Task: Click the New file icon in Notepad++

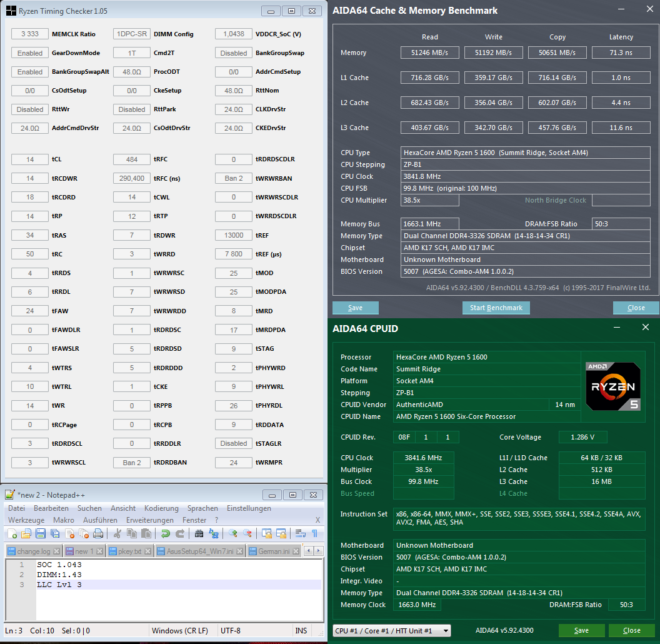Action: click(12, 534)
